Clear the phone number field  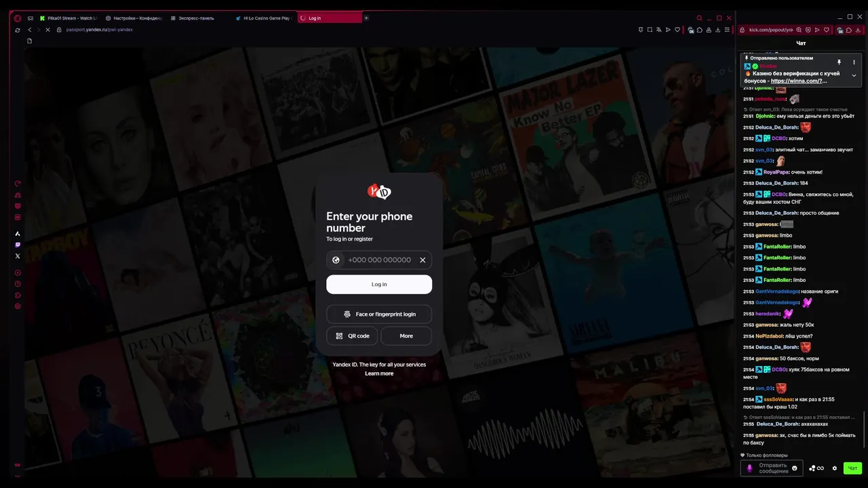pyautogui.click(x=422, y=260)
